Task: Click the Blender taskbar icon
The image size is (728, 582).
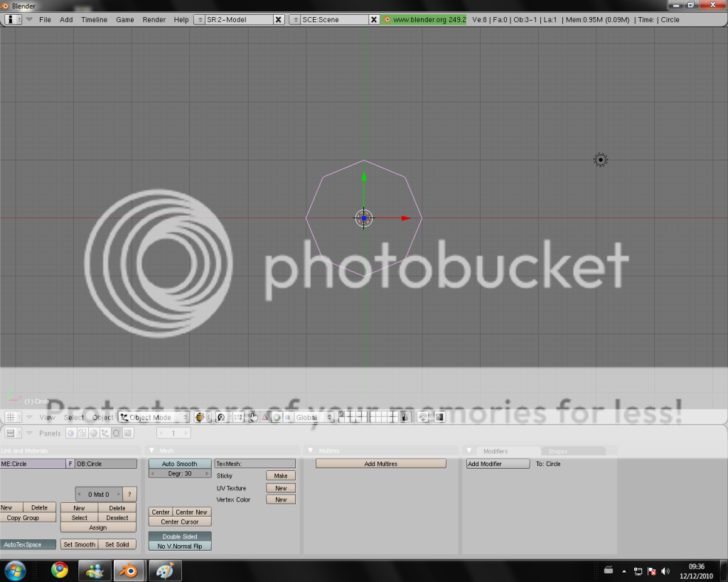Action: 129,571
